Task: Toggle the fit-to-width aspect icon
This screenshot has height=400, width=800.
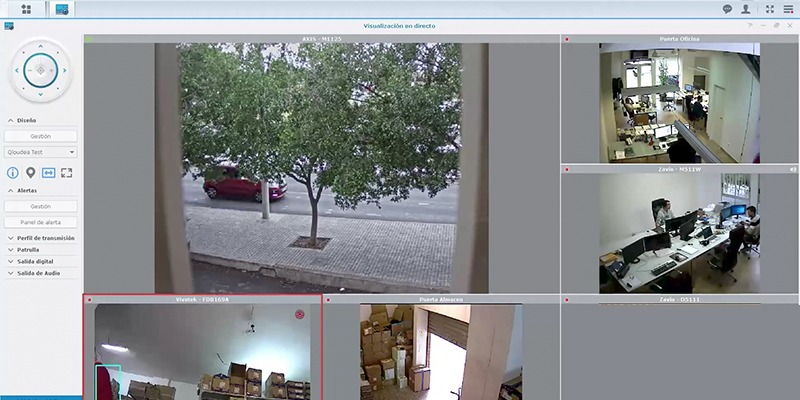Action: 48,173
